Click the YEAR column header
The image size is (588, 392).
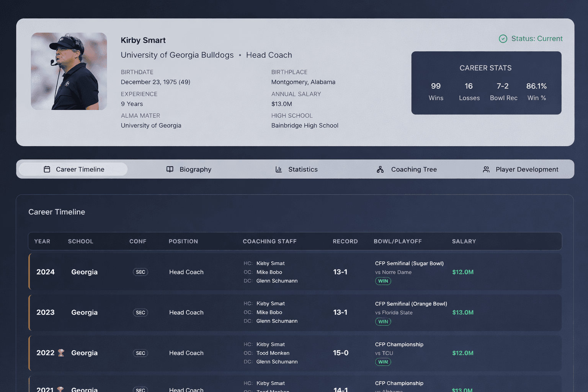[42, 241]
